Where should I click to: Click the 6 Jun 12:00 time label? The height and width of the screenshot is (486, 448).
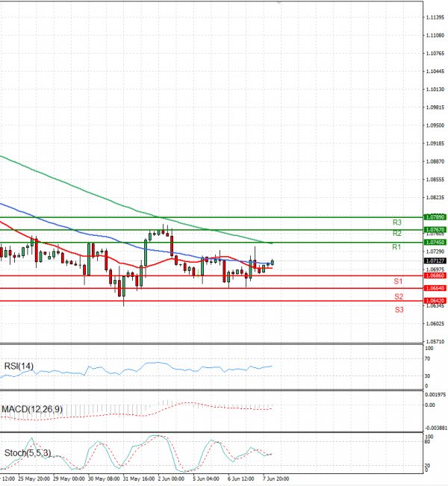click(241, 479)
